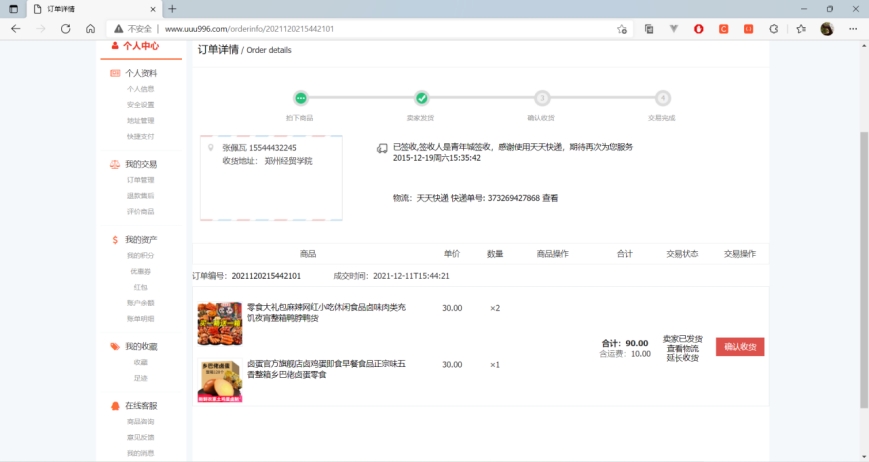Open 退款售后 in sidebar
Viewport: 869px width, 462px height.
click(x=140, y=196)
